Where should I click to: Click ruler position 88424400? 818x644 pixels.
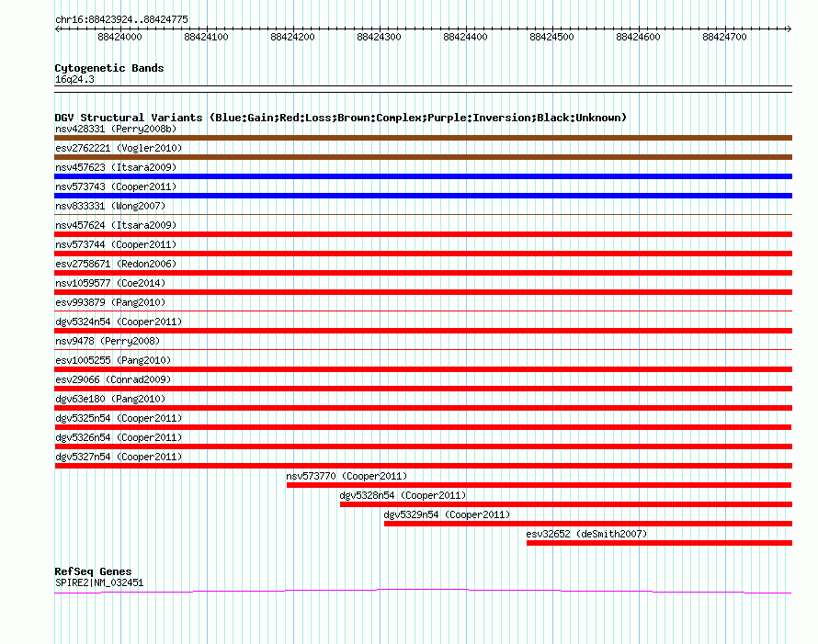pyautogui.click(x=465, y=37)
